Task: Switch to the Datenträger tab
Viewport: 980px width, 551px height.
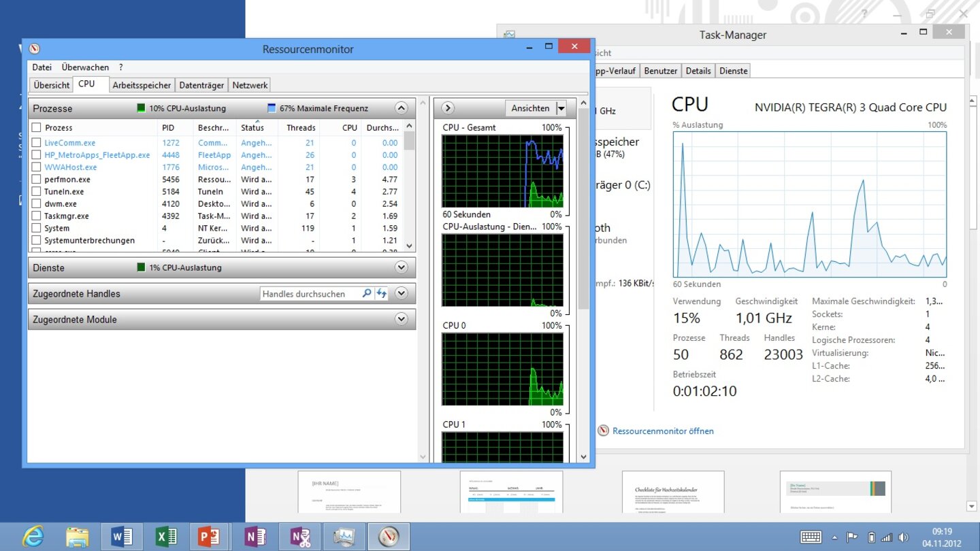Action: [x=201, y=85]
